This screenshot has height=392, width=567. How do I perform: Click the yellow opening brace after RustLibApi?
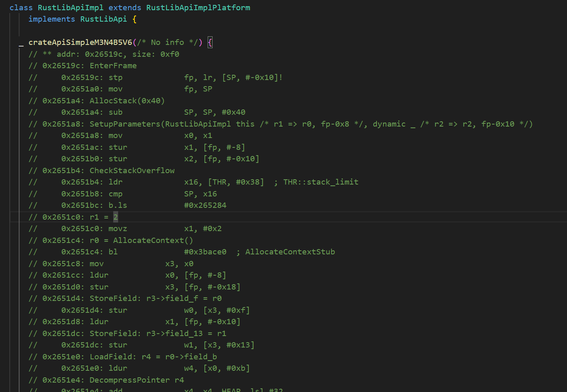tap(134, 19)
